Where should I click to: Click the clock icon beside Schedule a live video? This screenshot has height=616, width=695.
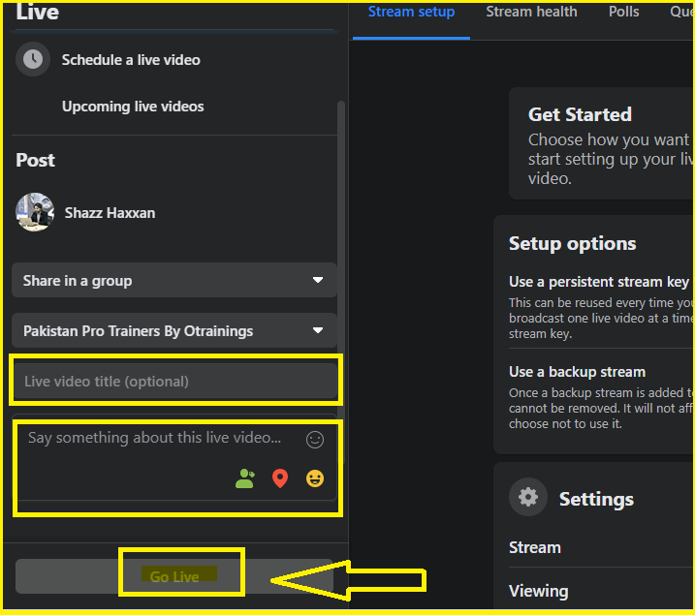click(x=33, y=59)
